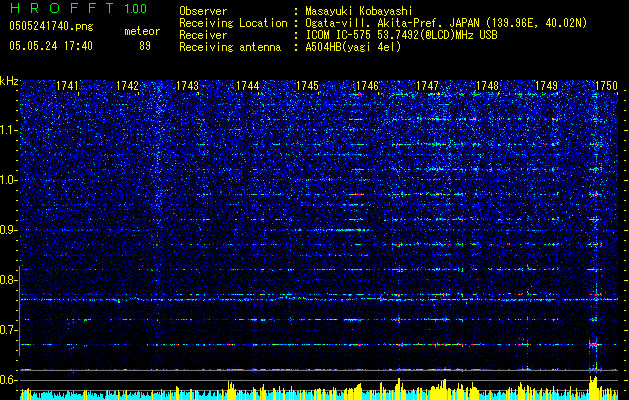
Task: Click the 1748 time marker
Action: click(x=487, y=86)
